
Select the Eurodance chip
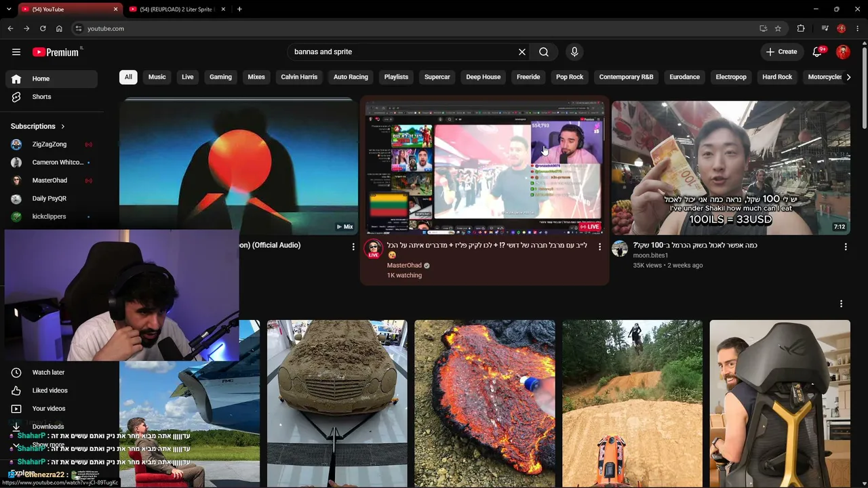coord(685,77)
